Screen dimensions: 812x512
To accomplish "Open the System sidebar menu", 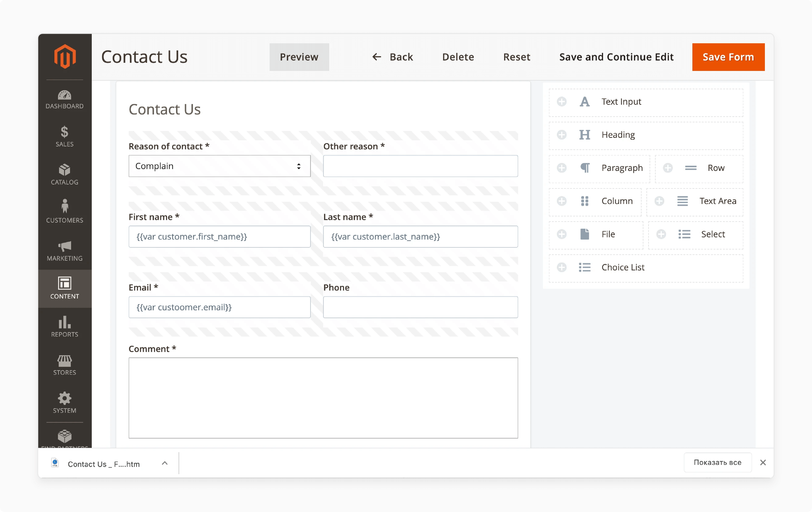I will (x=64, y=403).
